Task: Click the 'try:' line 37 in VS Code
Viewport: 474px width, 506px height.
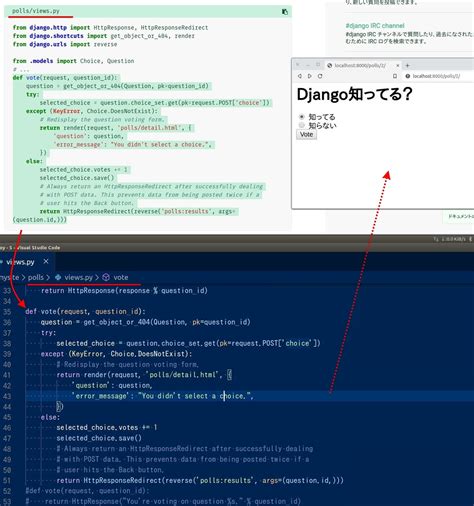Action: (x=48, y=333)
